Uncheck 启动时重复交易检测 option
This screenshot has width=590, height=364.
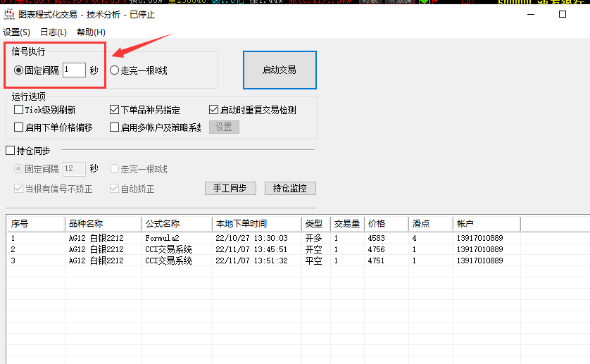click(214, 110)
